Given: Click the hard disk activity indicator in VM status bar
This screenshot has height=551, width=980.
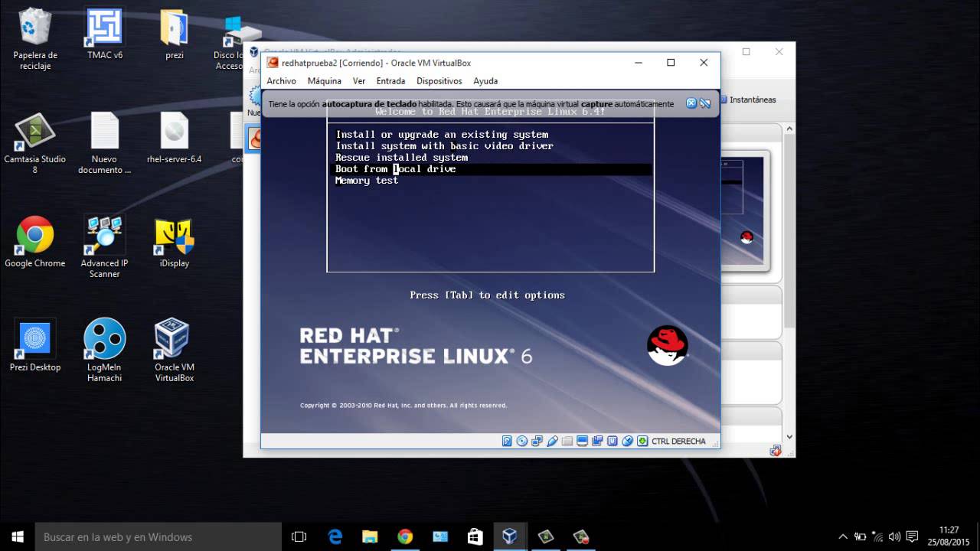Looking at the screenshot, I should tap(507, 441).
